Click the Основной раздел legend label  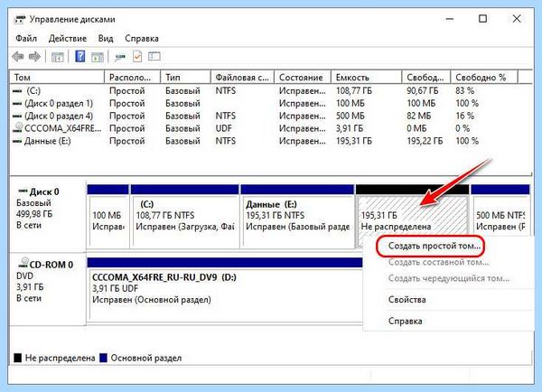pos(145,358)
